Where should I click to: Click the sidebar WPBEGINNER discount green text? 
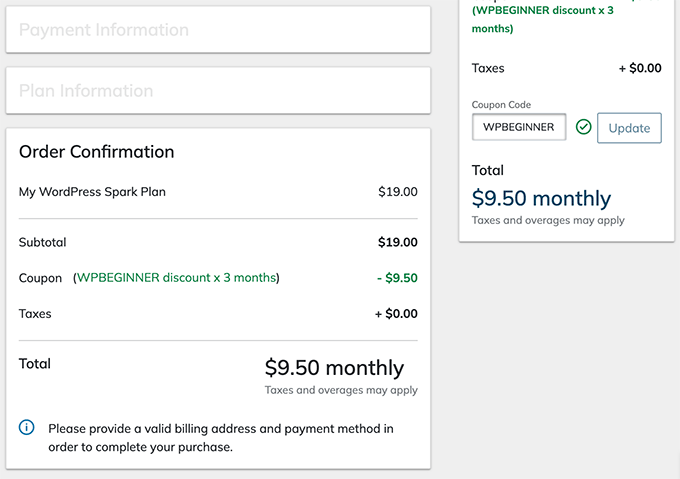[x=543, y=19]
